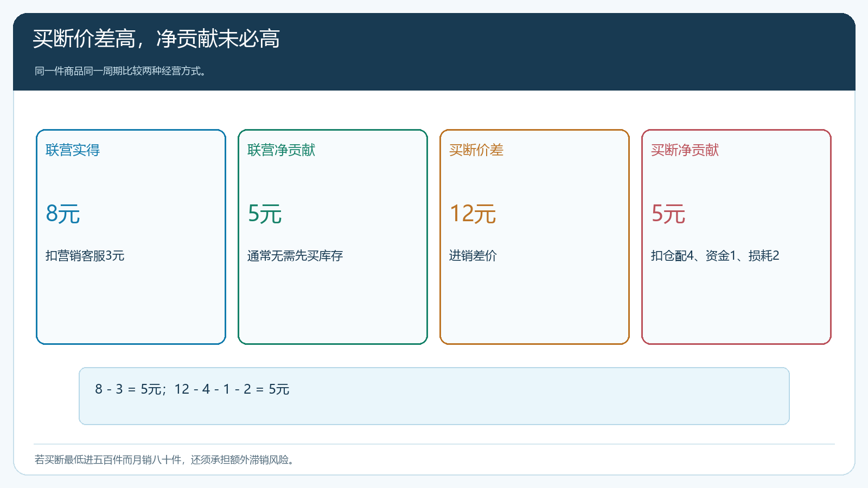This screenshot has height=488, width=868.
Task: Click the 联营实得 card heading
Action: (x=73, y=150)
